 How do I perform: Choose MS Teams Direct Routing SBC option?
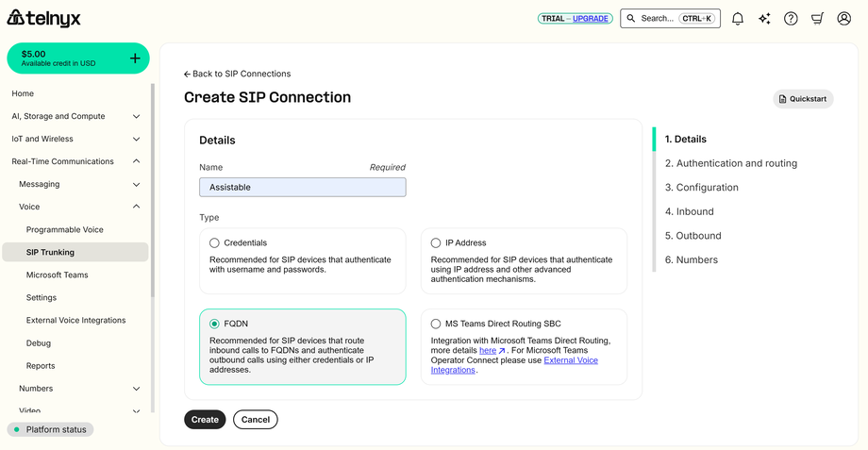(436, 325)
